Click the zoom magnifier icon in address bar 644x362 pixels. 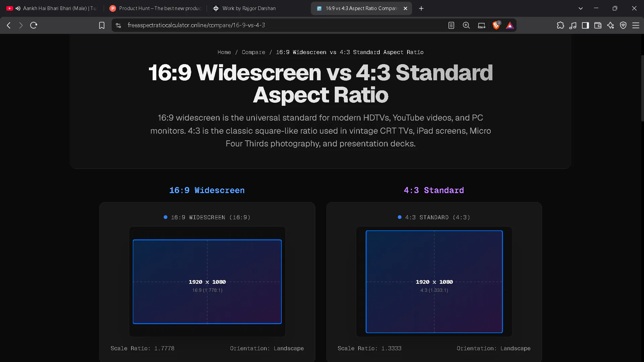tap(466, 25)
